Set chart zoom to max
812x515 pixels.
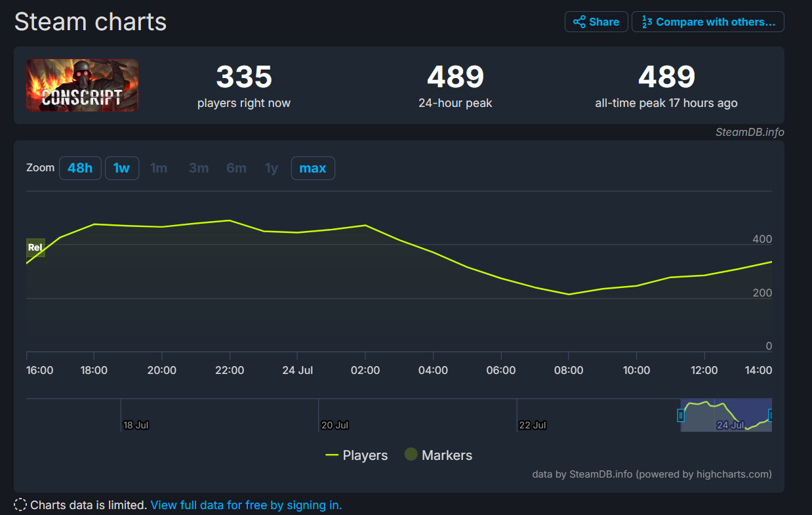pos(313,168)
